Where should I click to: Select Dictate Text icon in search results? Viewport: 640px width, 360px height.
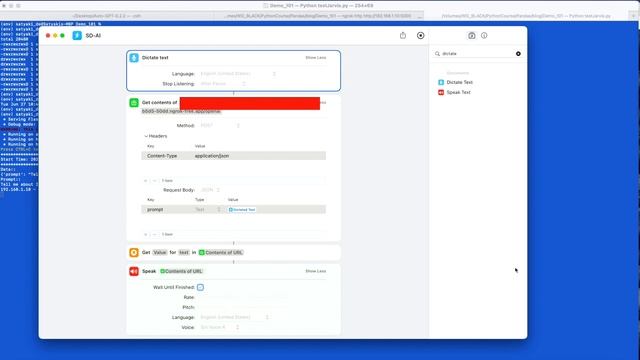[x=441, y=82]
